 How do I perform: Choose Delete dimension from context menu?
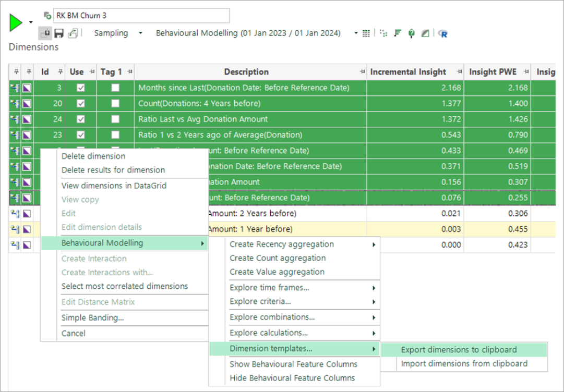click(x=93, y=156)
